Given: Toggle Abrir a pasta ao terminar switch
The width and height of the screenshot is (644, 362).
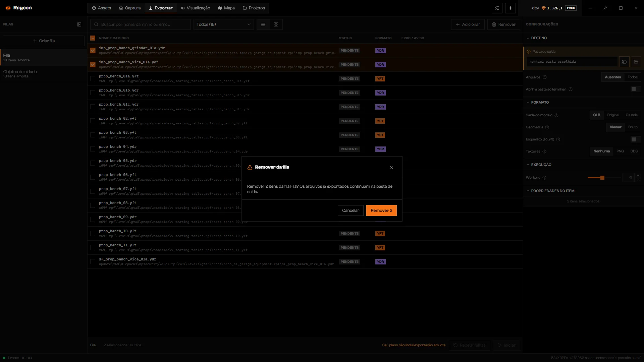Looking at the screenshot, I should click(x=636, y=89).
